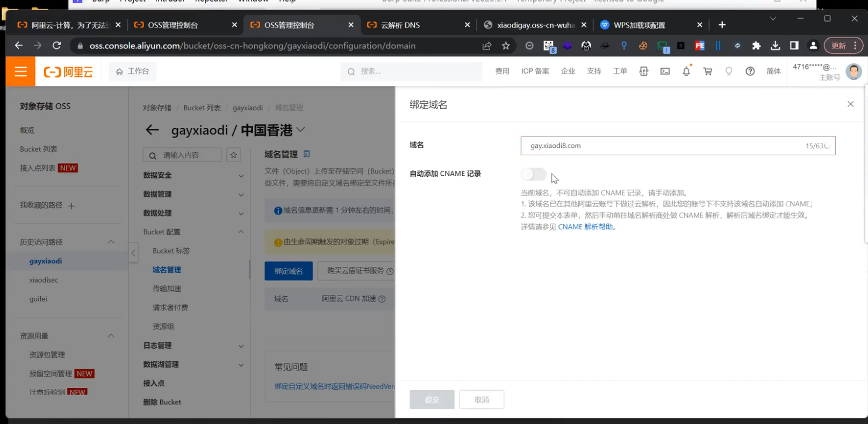Click the 取消 button

click(x=482, y=400)
